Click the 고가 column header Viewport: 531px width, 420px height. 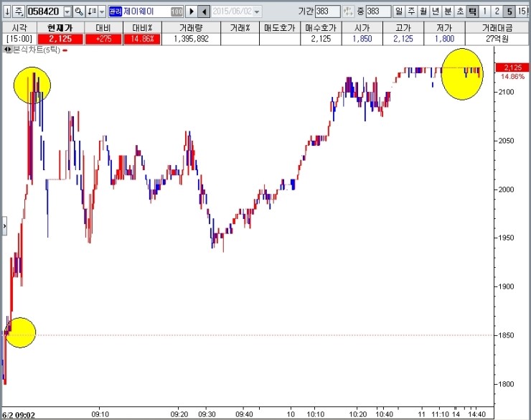[x=403, y=27]
